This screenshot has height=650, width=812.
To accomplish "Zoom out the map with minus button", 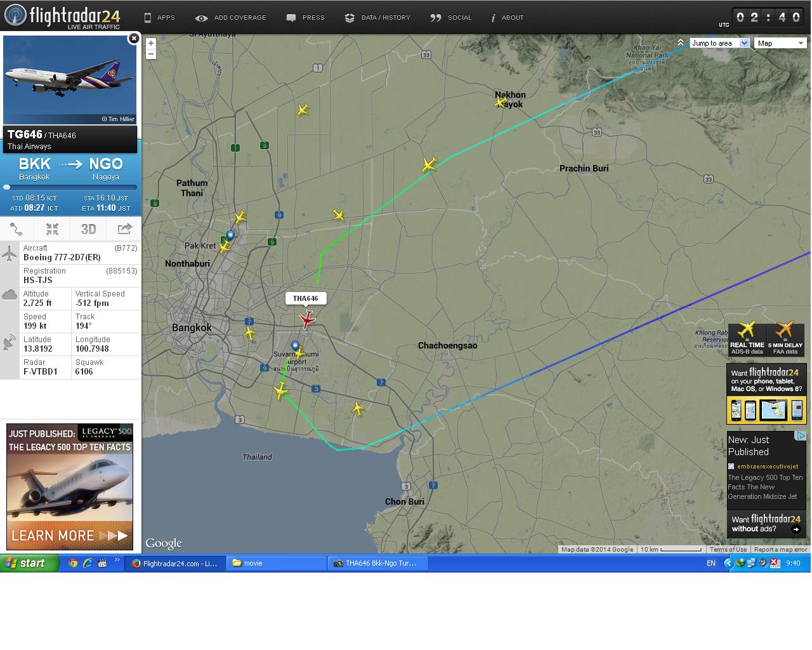I will tap(151, 54).
